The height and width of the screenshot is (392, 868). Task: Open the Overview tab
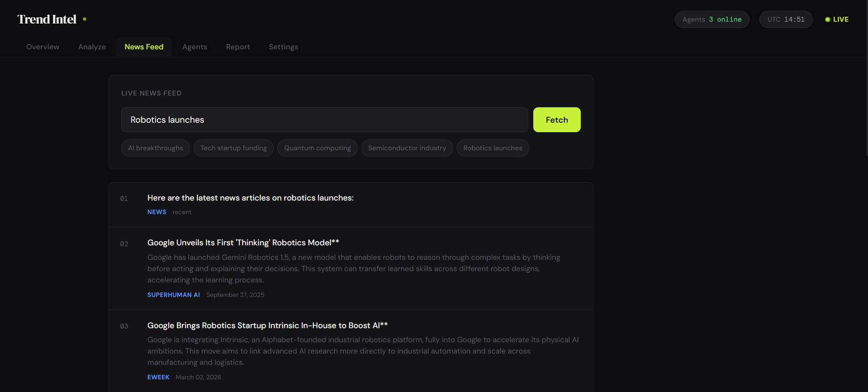pyautogui.click(x=43, y=47)
